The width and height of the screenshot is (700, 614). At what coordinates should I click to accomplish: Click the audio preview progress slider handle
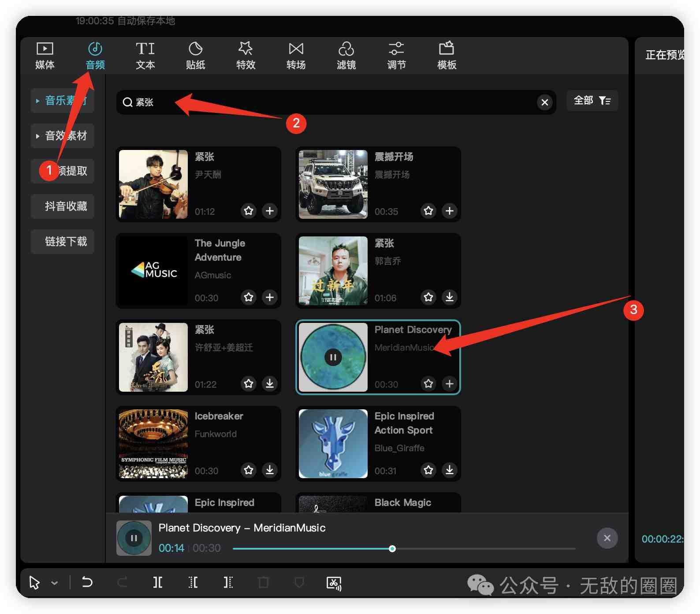tap(392, 549)
